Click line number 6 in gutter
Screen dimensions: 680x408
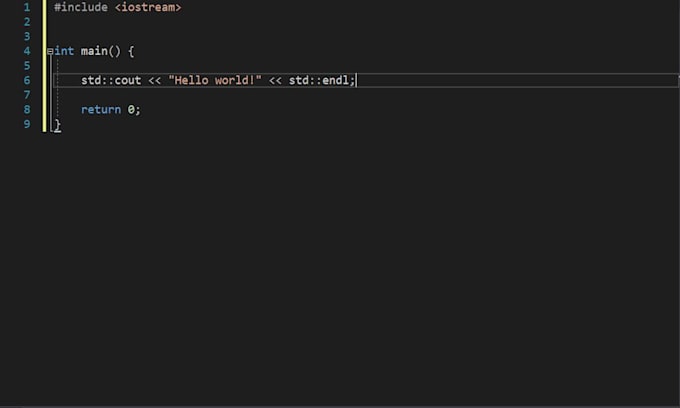pos(26,80)
